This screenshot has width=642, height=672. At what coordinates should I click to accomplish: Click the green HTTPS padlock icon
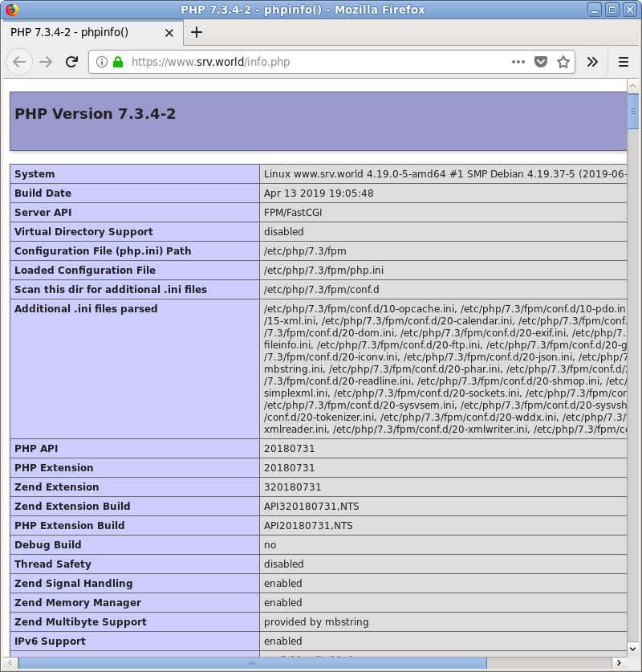(117, 61)
